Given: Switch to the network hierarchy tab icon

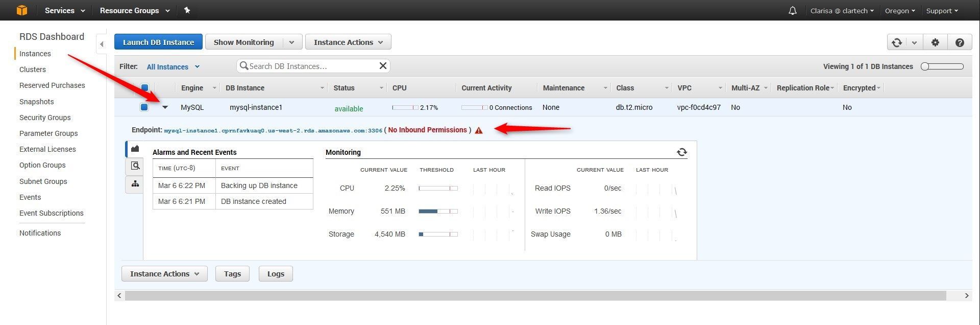Looking at the screenshot, I should point(135,183).
